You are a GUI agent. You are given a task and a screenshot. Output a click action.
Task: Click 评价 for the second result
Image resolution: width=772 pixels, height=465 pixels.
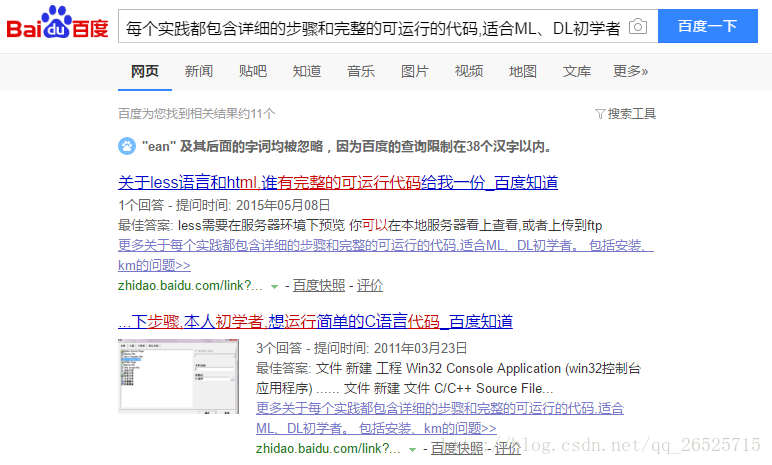coord(508,449)
